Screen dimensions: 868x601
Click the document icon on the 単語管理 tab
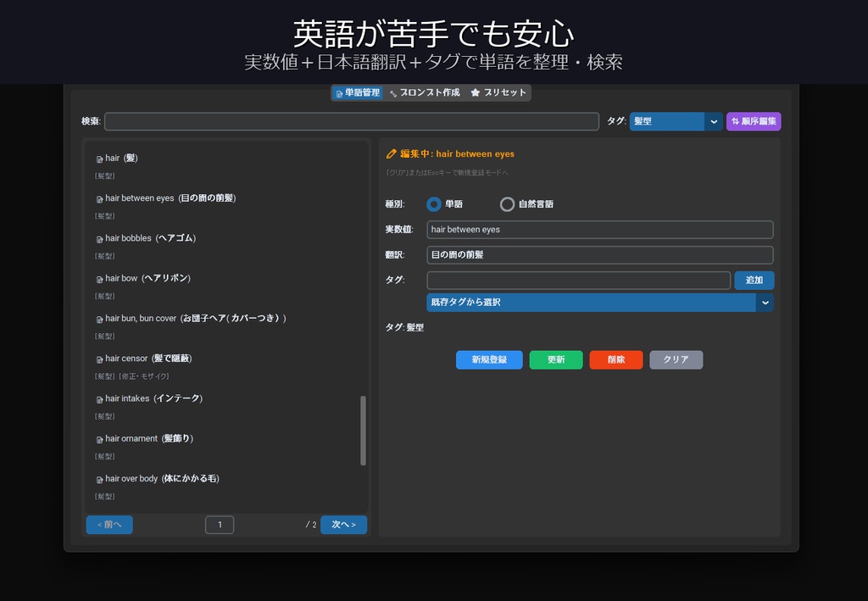pos(339,93)
